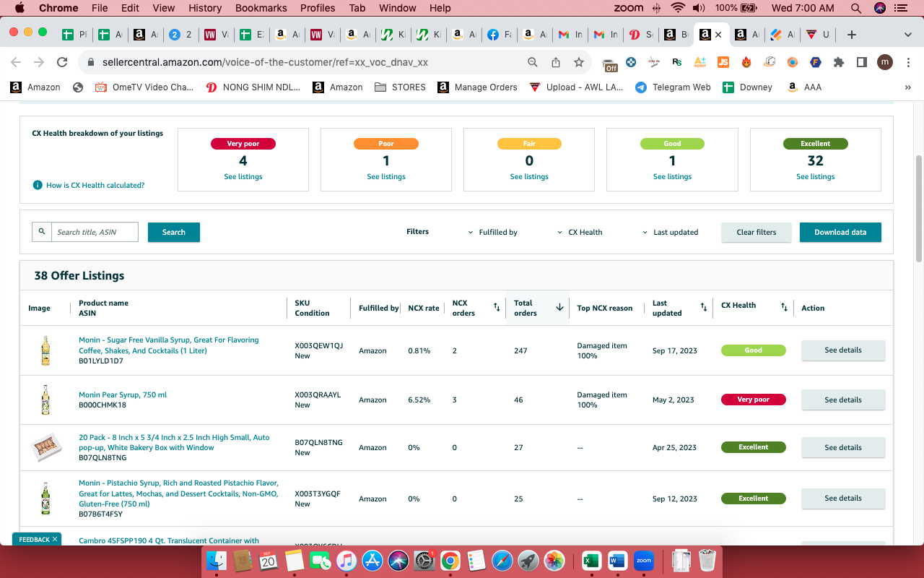This screenshot has height=578, width=924.
Task: Open the App Store from the Dock
Action: click(x=372, y=561)
